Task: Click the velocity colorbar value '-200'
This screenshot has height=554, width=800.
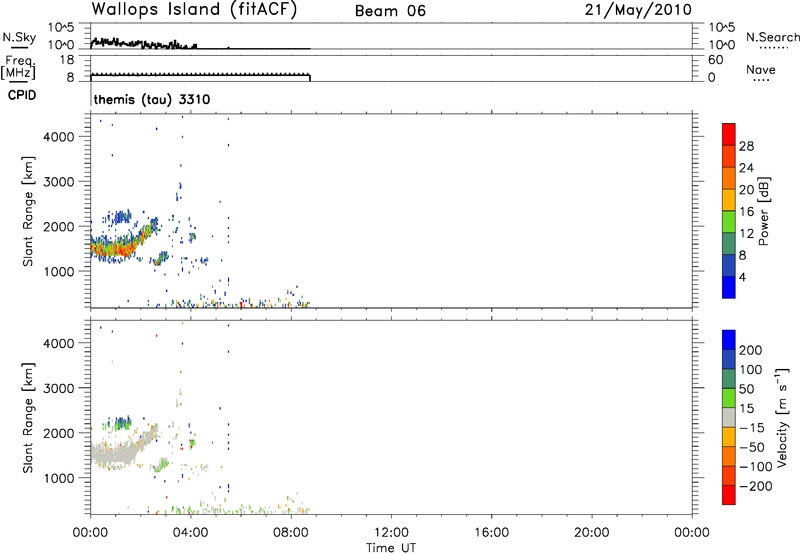Action: pyautogui.click(x=755, y=486)
